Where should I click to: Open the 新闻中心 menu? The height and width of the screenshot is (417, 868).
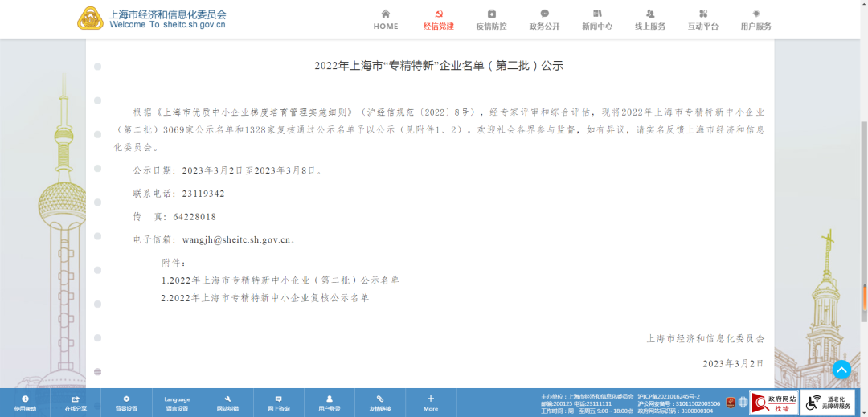(596, 20)
